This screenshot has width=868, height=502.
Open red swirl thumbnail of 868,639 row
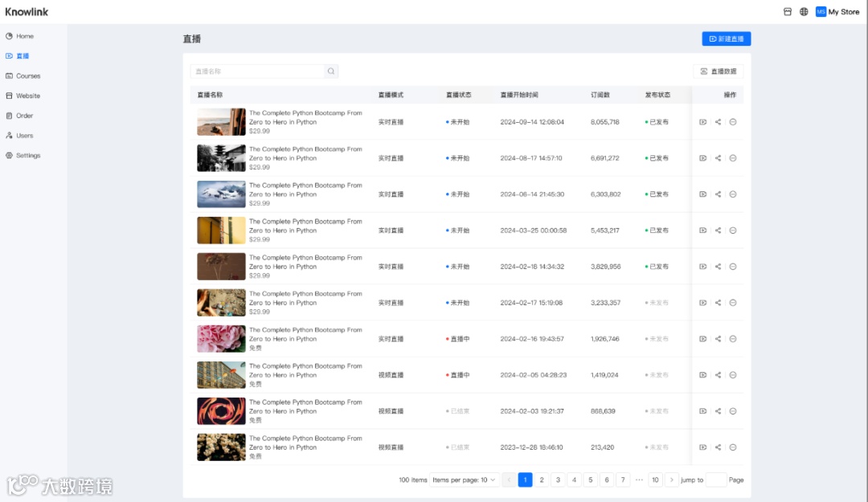tap(222, 411)
